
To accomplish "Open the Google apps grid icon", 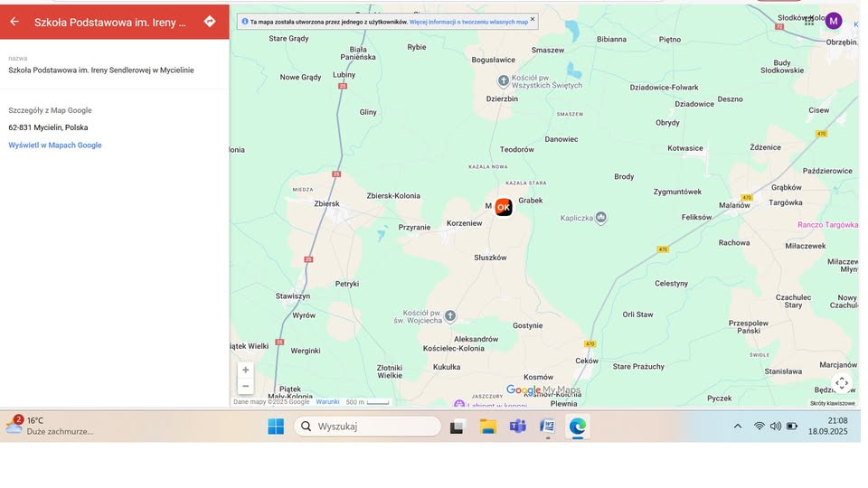I will click(x=809, y=20).
